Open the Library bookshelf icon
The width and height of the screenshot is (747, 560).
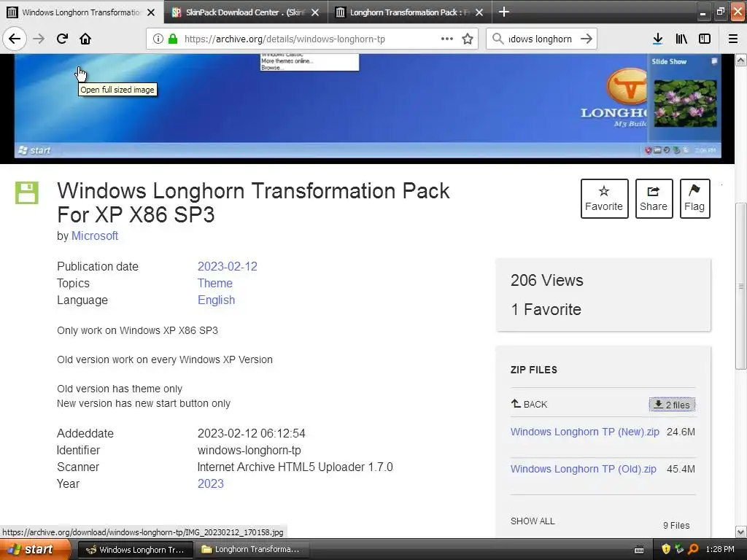(681, 39)
